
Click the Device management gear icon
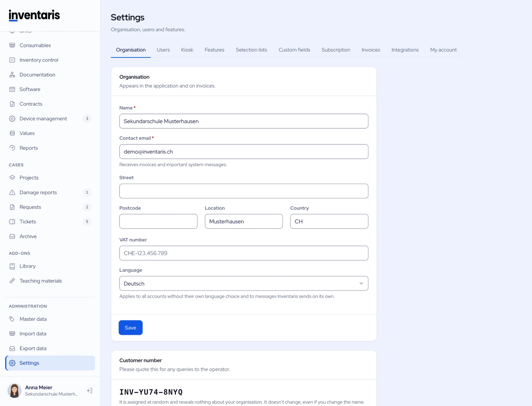pos(12,118)
